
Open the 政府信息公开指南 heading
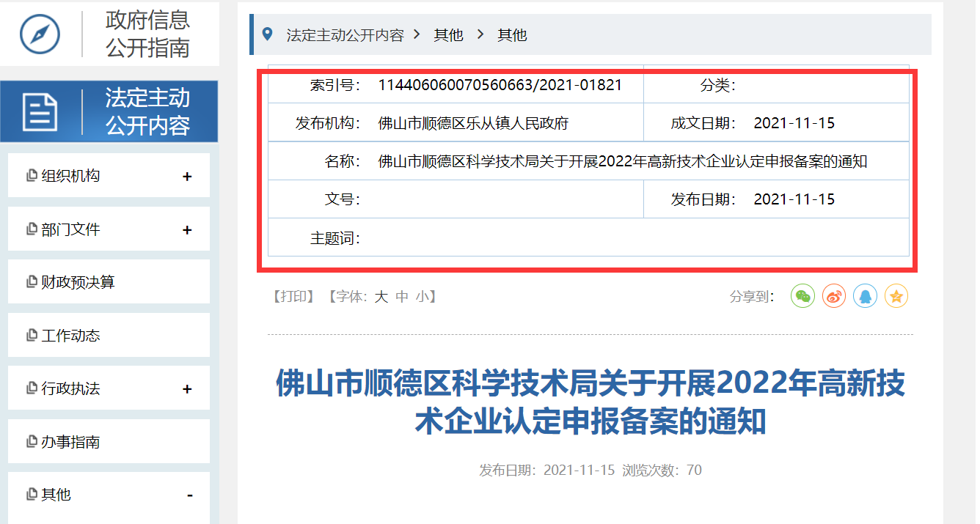point(147,34)
